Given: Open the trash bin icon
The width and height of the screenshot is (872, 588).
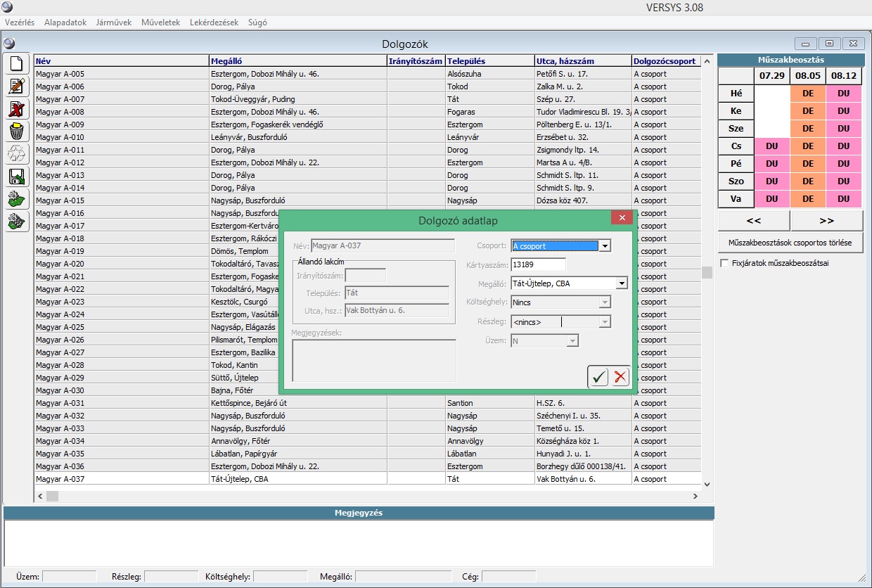Looking at the screenshot, I should [x=18, y=131].
